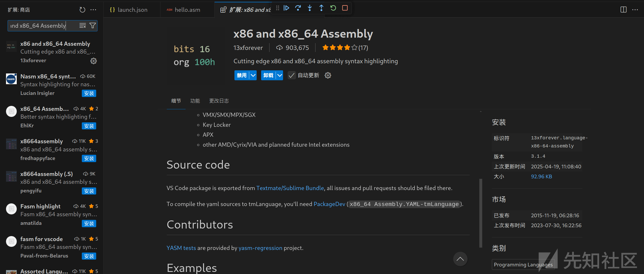Click version value 3.1.4

[x=538, y=156]
